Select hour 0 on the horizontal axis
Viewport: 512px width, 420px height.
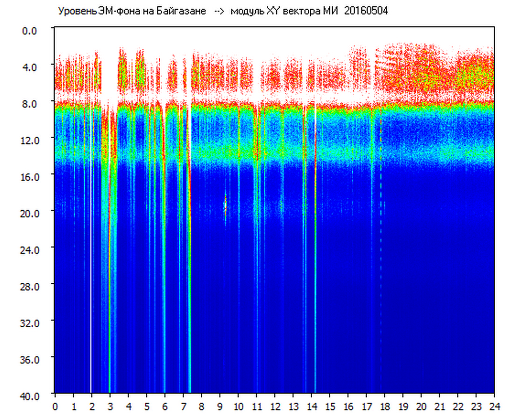(55, 406)
